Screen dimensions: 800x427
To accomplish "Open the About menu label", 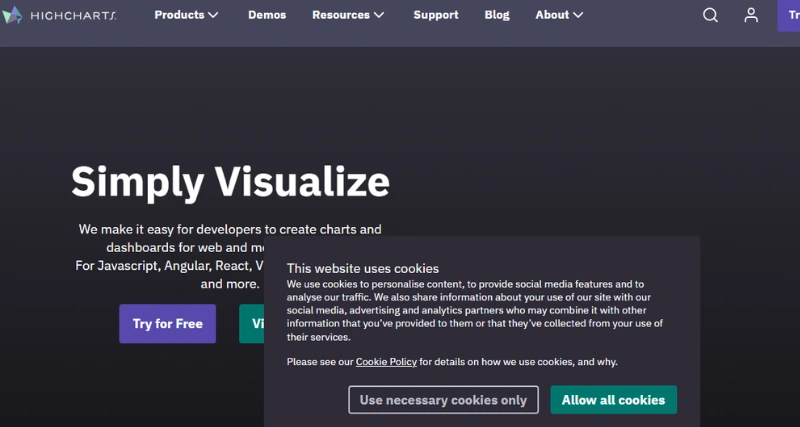I will coord(552,15).
